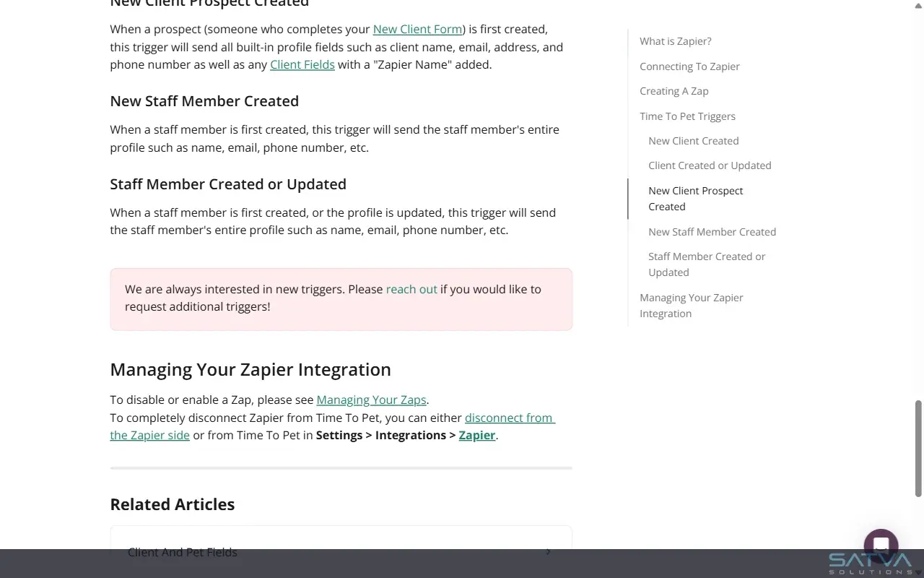Select New Staff Member Created in sidebar
924x578 pixels.
pyautogui.click(x=712, y=231)
